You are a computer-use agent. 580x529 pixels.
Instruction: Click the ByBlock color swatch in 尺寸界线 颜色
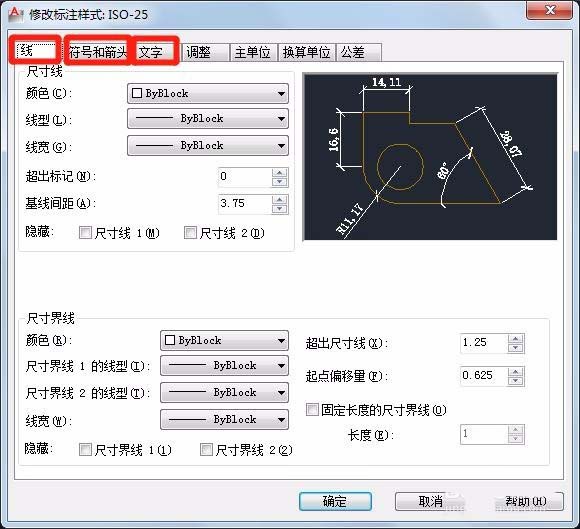click(170, 340)
